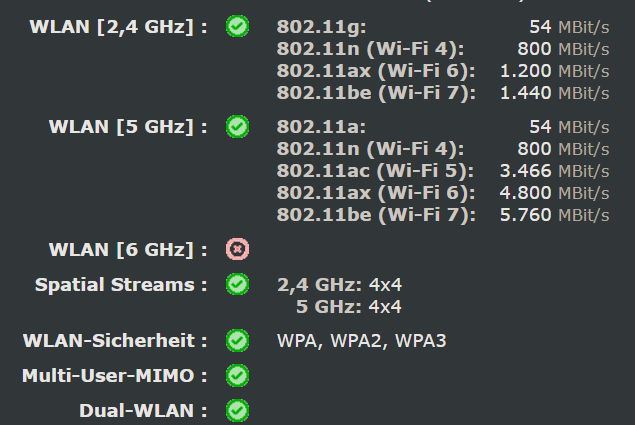Click the green checkmark beside Dual-WLAN
This screenshot has height=425, width=635.
coord(237,410)
